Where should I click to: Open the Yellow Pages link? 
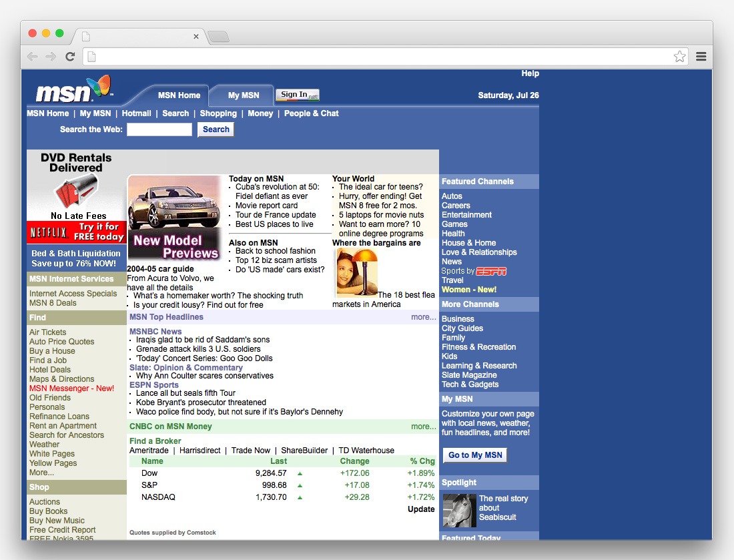(53, 463)
